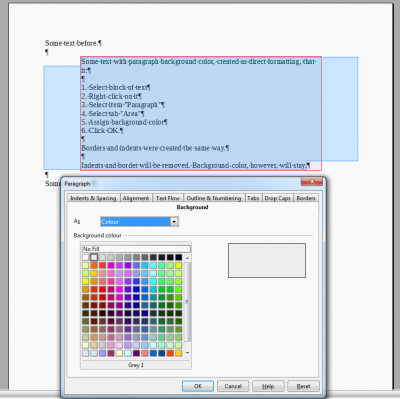
Task: Click the colour palette scrollbar thumb
Action: (x=187, y=302)
